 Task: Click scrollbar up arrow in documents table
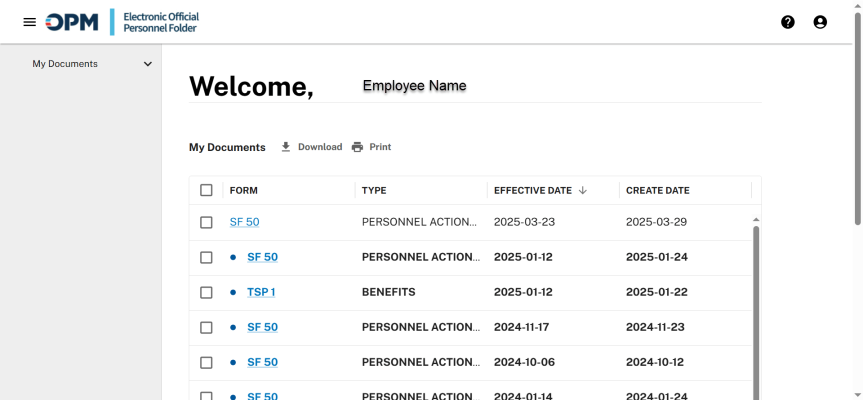click(x=756, y=219)
